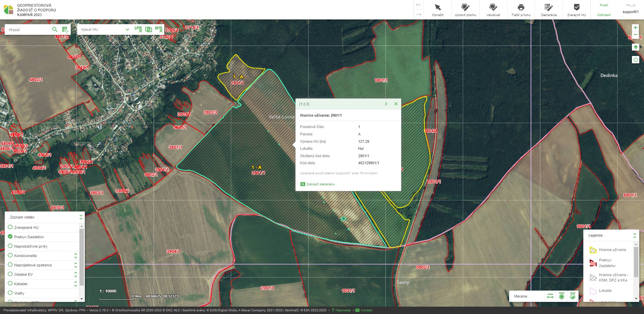The width and height of the screenshot is (644, 314).
Task: Run the Validovať validation tool
Action: point(493,10)
